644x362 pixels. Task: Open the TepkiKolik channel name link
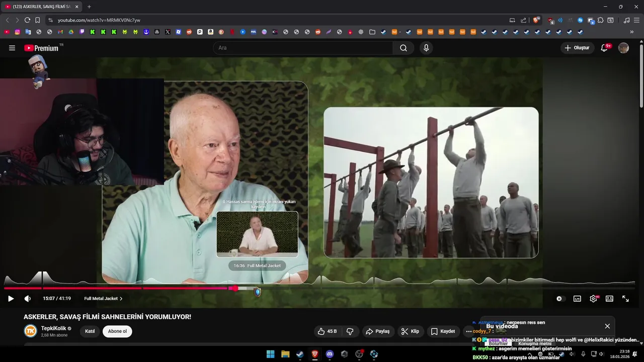[53, 328]
